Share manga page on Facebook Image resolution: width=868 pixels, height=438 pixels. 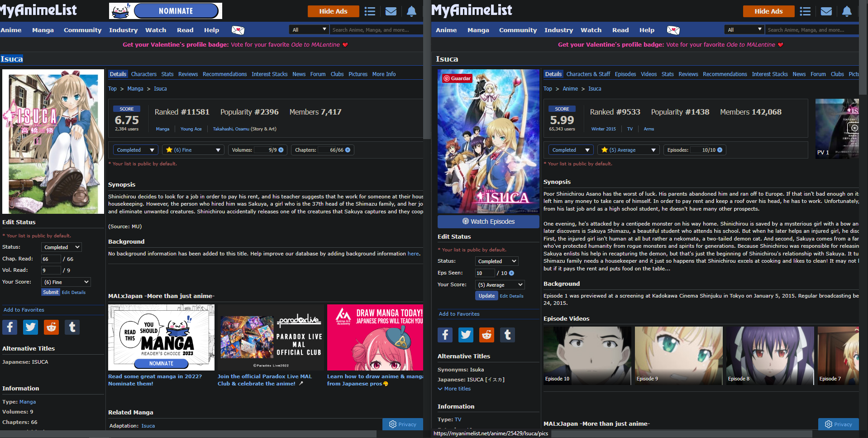point(10,327)
